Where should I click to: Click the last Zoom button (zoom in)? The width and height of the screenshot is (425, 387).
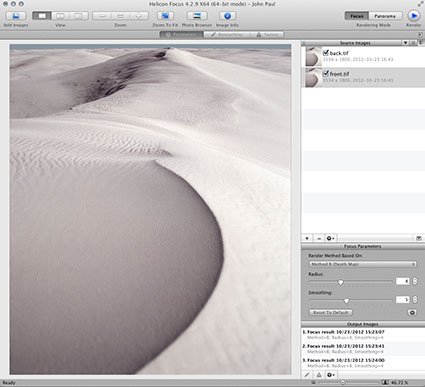point(139,16)
